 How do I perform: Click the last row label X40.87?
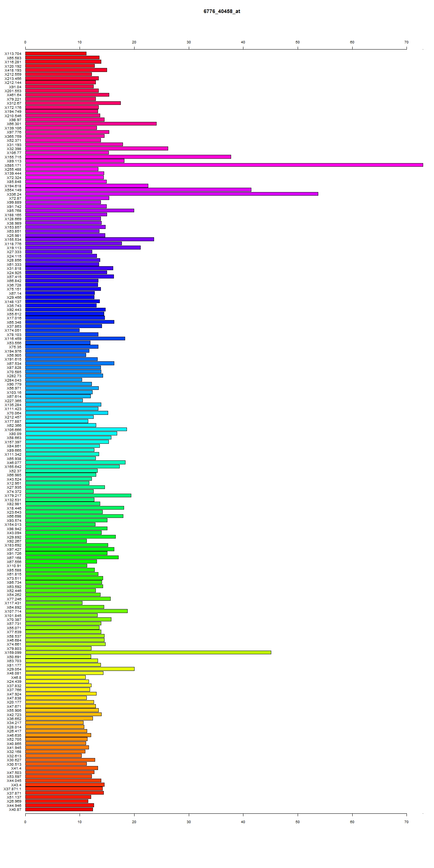click(x=15, y=809)
